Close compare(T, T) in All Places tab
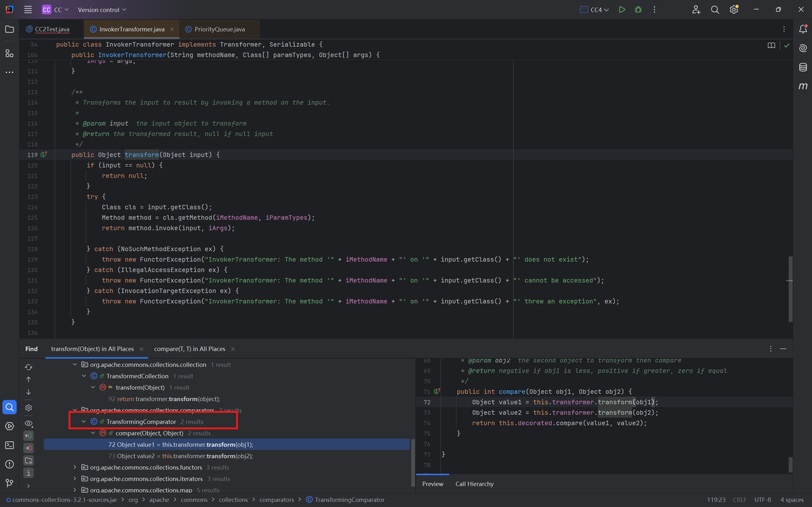Image resolution: width=812 pixels, height=507 pixels. 233,349
